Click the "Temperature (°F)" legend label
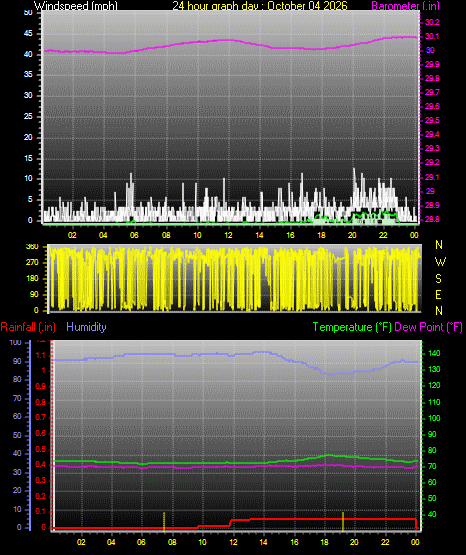The width and height of the screenshot is (466, 555). [352, 327]
